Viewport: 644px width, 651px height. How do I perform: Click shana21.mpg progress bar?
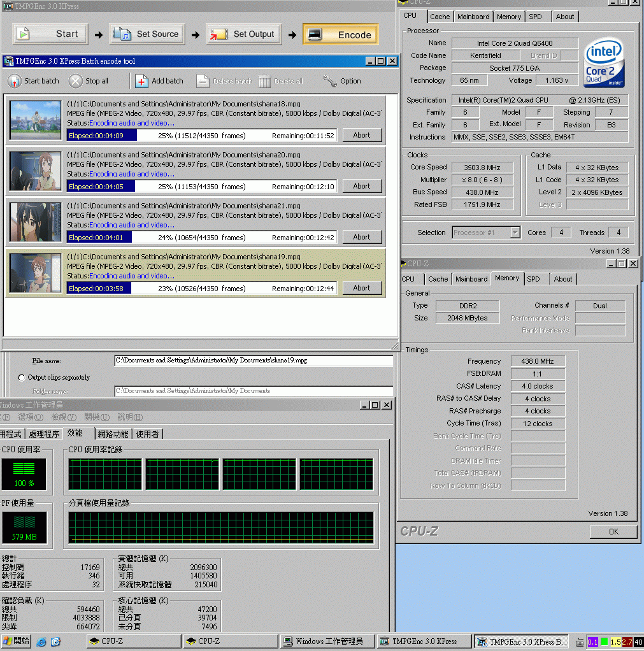pyautogui.click(x=202, y=238)
